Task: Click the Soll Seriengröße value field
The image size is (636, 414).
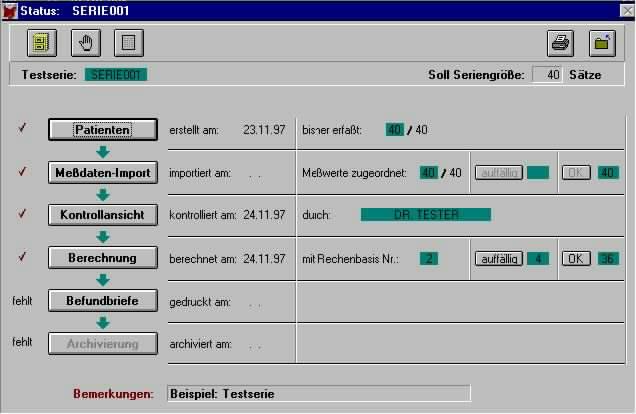Action: 546,75
